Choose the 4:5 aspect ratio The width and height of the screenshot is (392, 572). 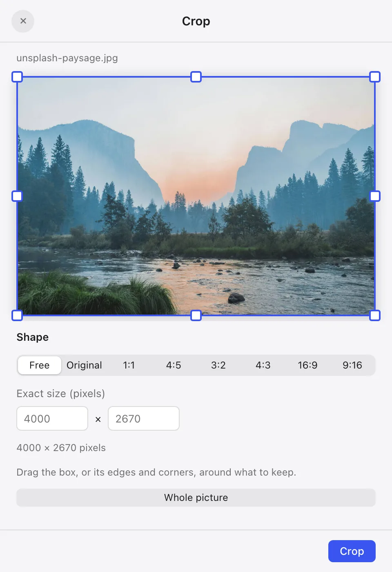click(174, 365)
